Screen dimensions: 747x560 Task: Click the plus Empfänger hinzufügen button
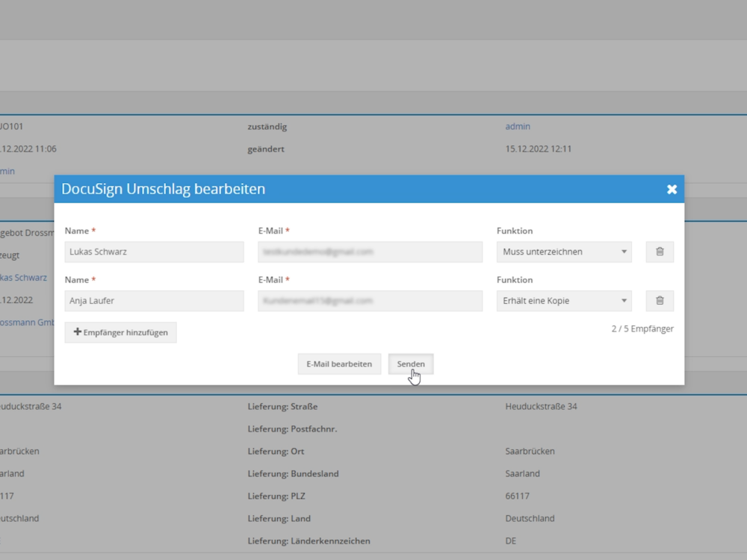tap(121, 332)
